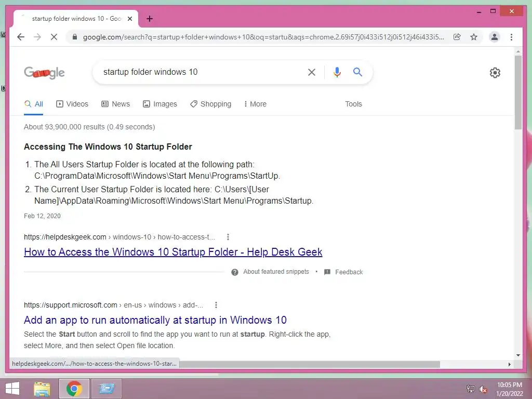Image resolution: width=532 pixels, height=399 pixels.
Task: Stop loading the page
Action: [54, 37]
